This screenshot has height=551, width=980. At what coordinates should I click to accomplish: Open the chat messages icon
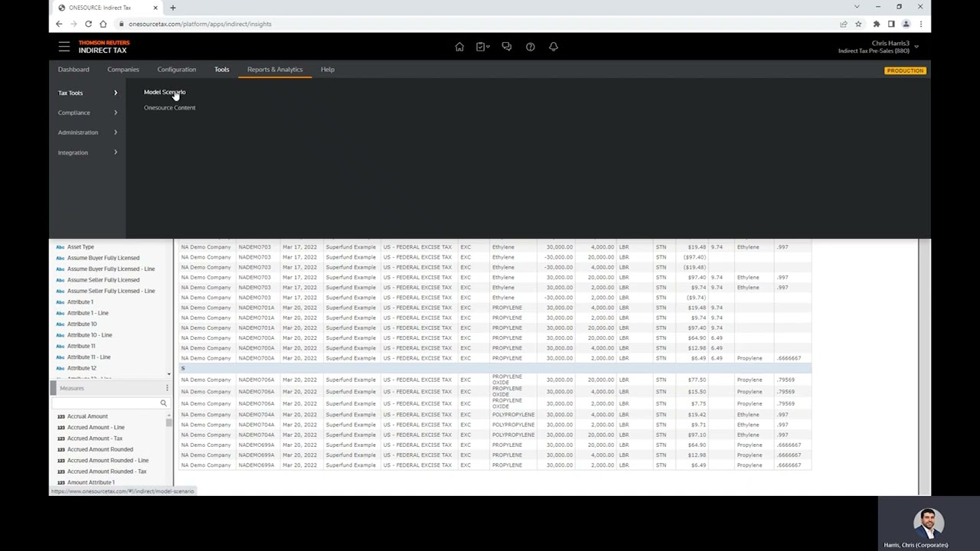[507, 47]
